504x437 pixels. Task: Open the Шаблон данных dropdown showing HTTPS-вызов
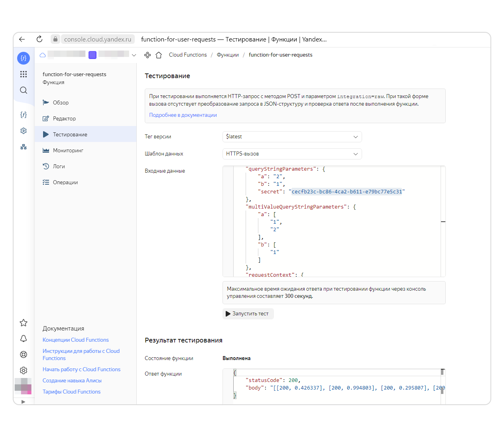tap(292, 154)
